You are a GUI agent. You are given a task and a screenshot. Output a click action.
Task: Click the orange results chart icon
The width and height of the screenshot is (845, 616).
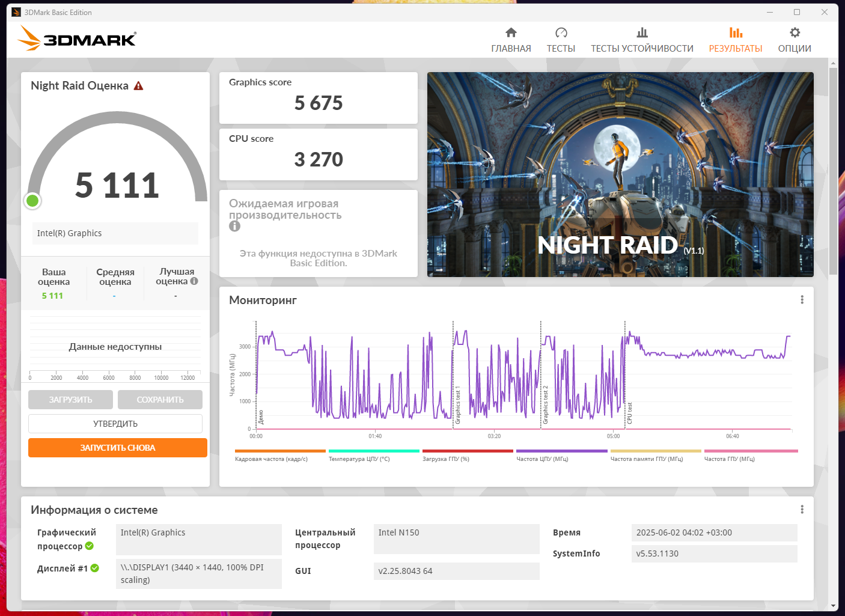click(x=736, y=32)
